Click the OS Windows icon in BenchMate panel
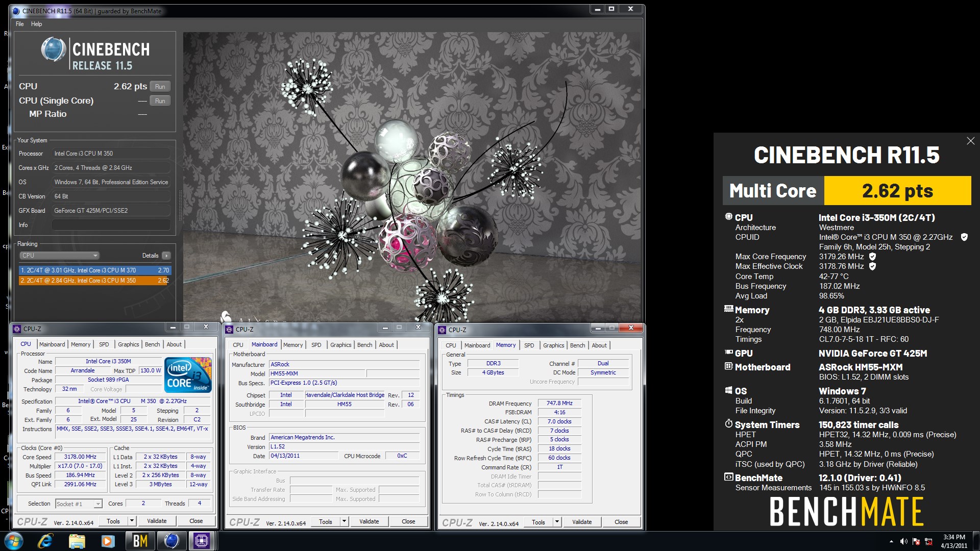980x551 pixels. [728, 390]
